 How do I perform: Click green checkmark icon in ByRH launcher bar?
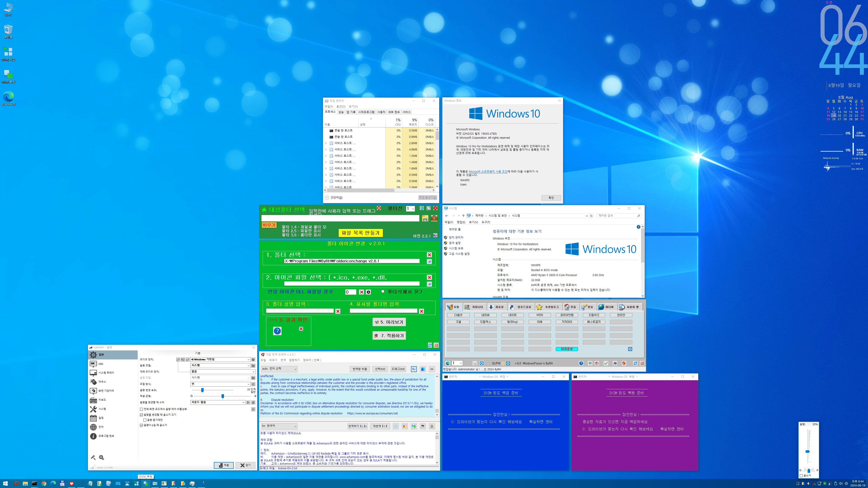(606, 363)
